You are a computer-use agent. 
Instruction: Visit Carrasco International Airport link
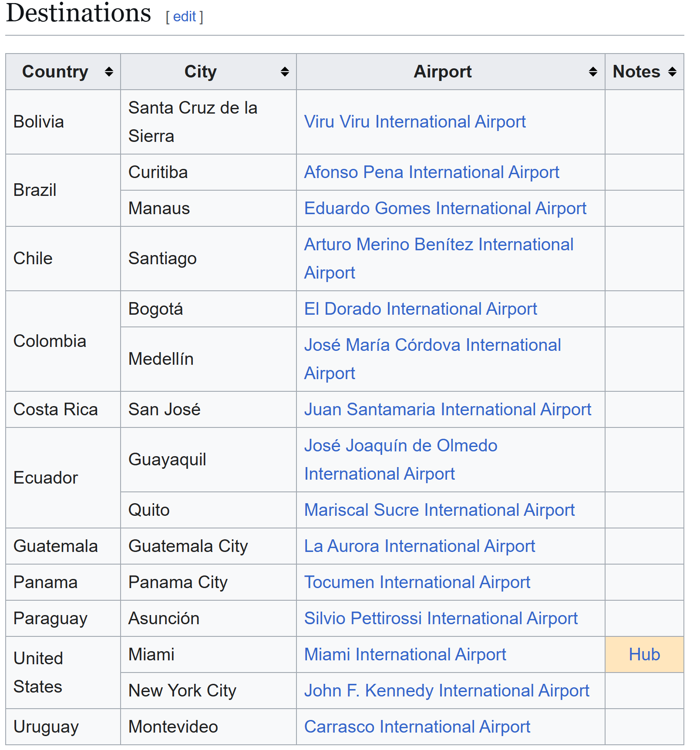click(x=417, y=727)
